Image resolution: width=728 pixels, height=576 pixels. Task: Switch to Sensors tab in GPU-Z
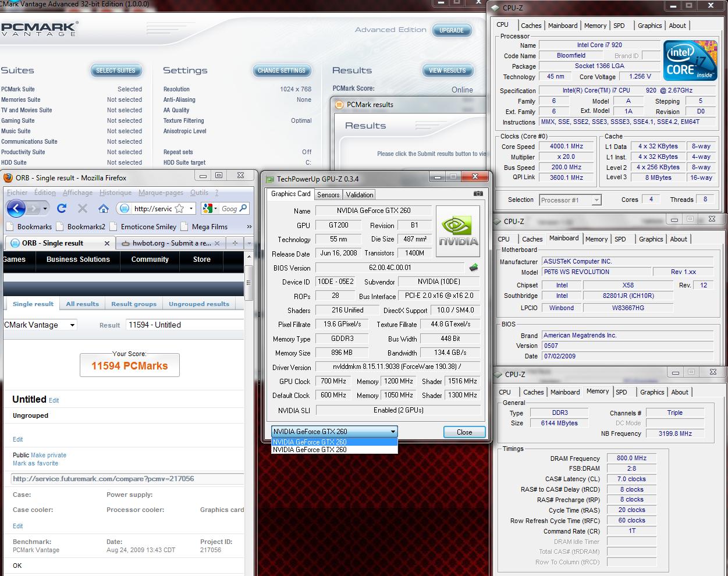[x=328, y=195]
